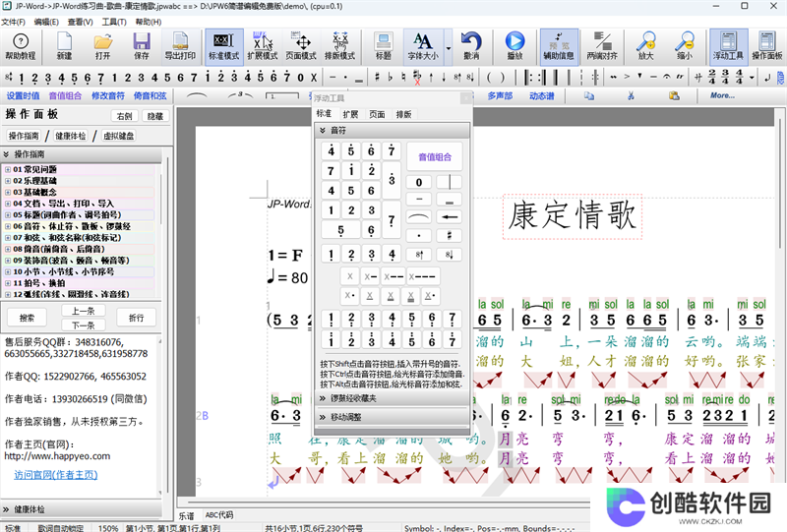Switch to the 排版 tab in floating tools
Image resolution: width=787 pixels, height=532 pixels.
(403, 114)
